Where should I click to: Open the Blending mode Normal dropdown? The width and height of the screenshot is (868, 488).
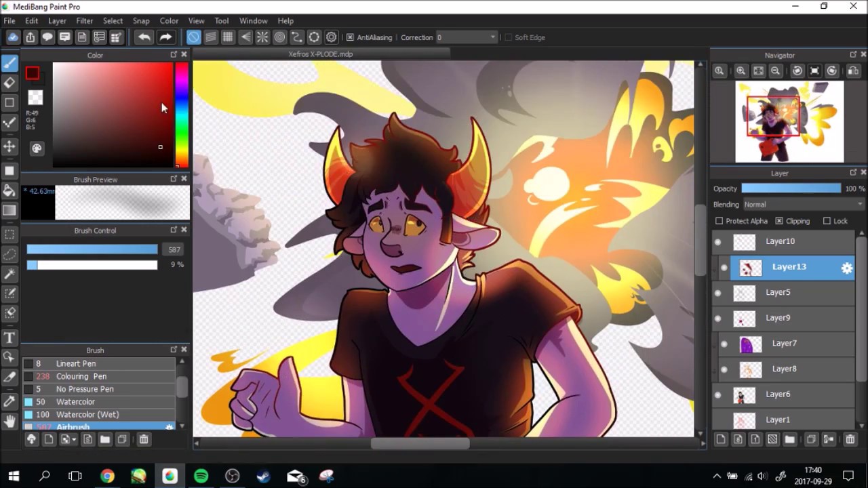click(x=804, y=204)
